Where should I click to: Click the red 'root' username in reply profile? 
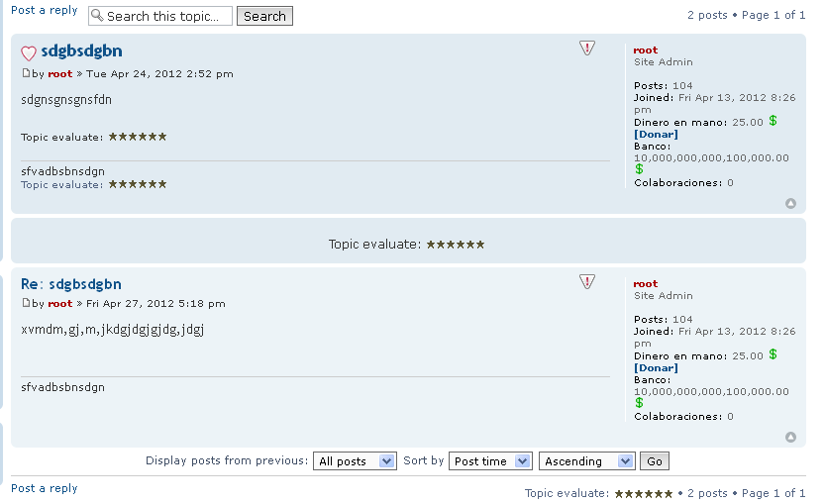click(645, 283)
